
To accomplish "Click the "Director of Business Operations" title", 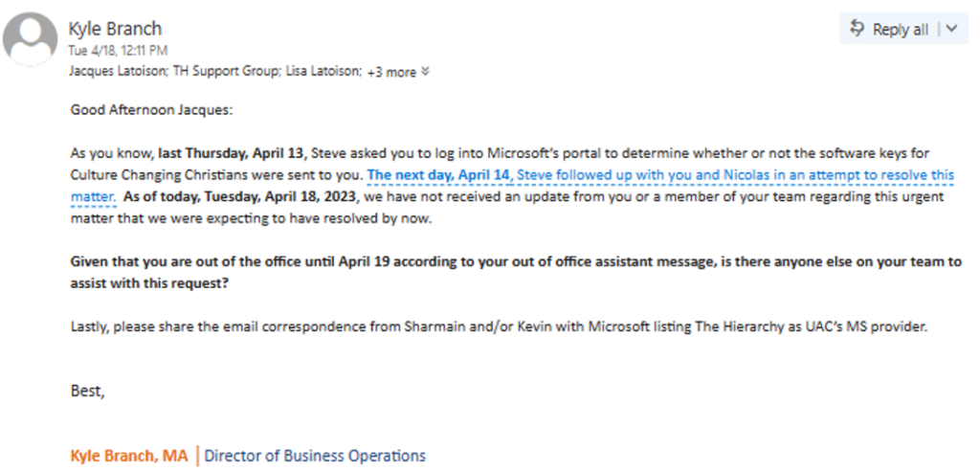I will coord(315,456).
